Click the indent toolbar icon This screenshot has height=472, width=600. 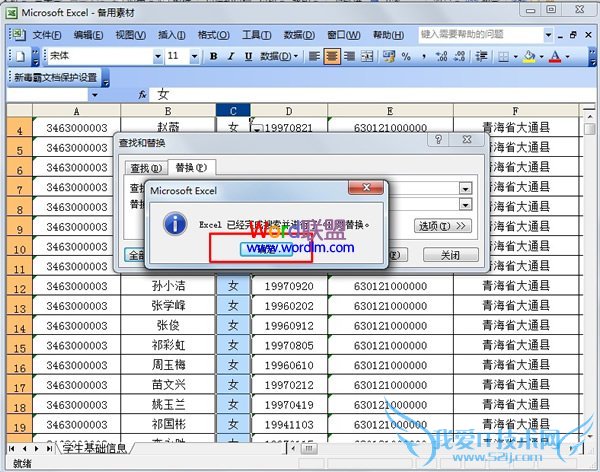481,57
